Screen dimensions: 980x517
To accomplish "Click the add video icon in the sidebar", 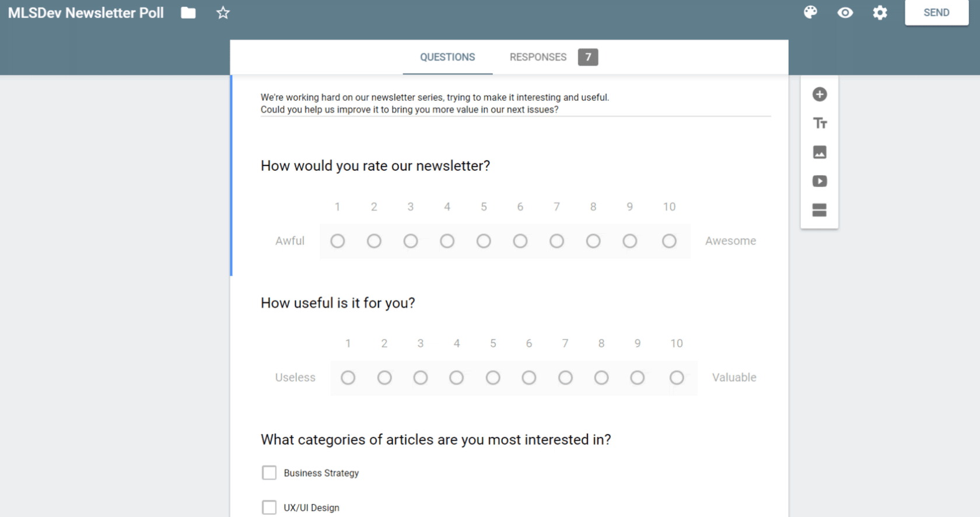I will point(820,181).
